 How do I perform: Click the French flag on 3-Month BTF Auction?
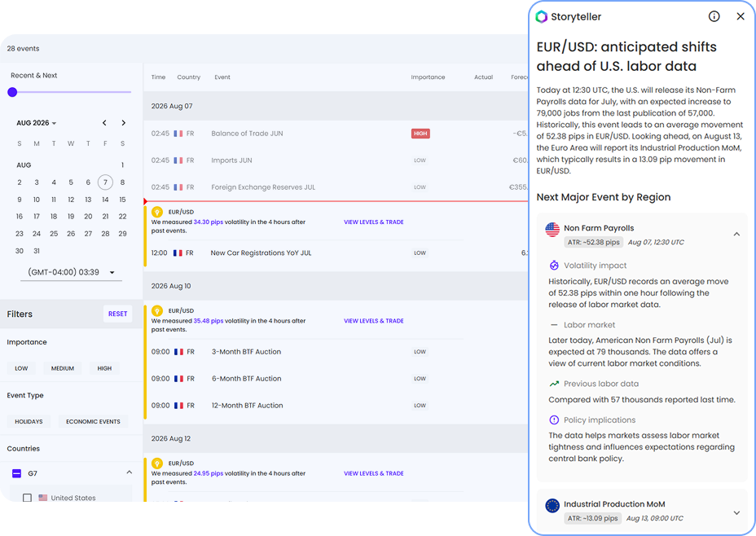(178, 352)
